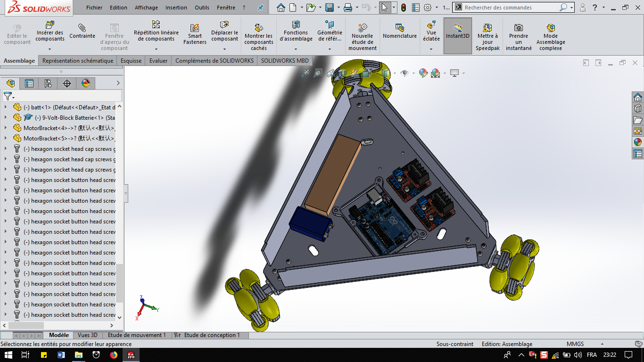
Task: Click Zoom to area magnifier icon
Action: coord(318,73)
